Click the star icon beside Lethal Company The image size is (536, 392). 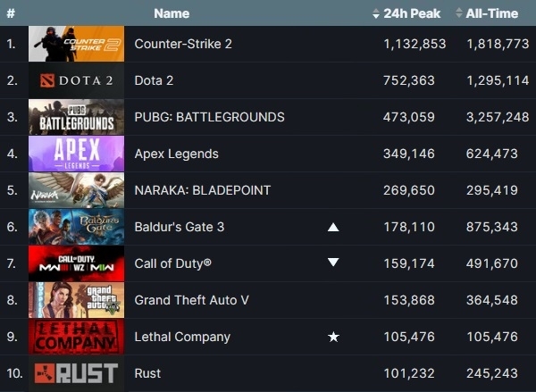[x=333, y=337]
